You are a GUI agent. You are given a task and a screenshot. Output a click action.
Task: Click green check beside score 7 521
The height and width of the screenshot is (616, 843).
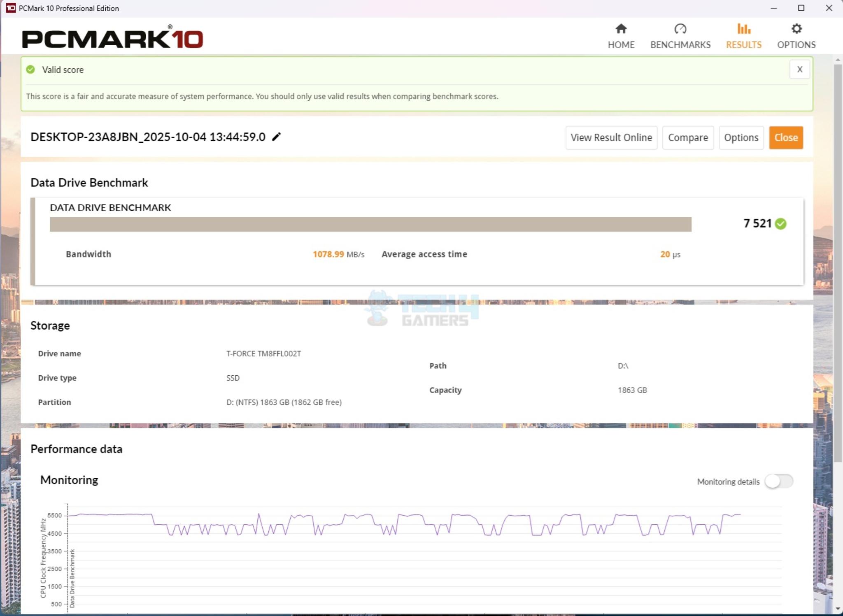(x=780, y=223)
